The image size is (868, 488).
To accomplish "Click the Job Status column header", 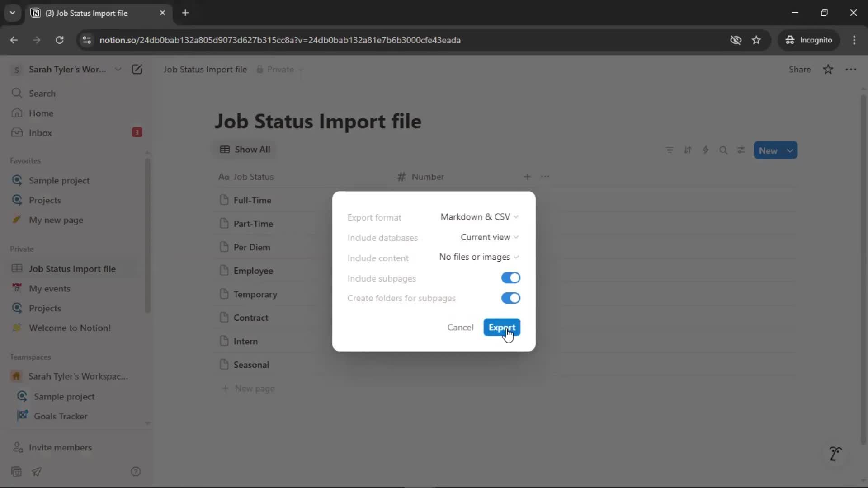I will (246, 177).
